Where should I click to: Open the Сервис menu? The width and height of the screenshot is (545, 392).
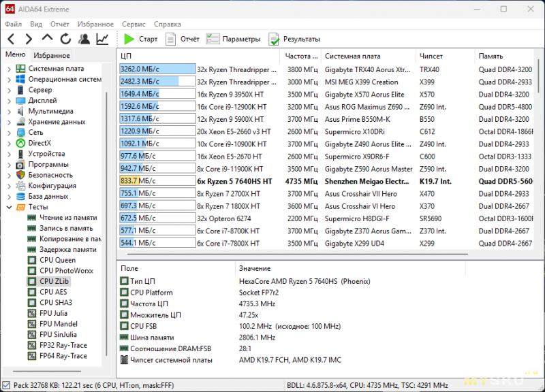point(134,24)
